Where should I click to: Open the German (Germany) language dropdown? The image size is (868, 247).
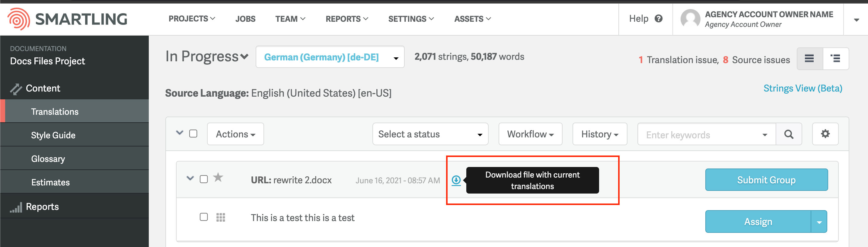pyautogui.click(x=330, y=57)
